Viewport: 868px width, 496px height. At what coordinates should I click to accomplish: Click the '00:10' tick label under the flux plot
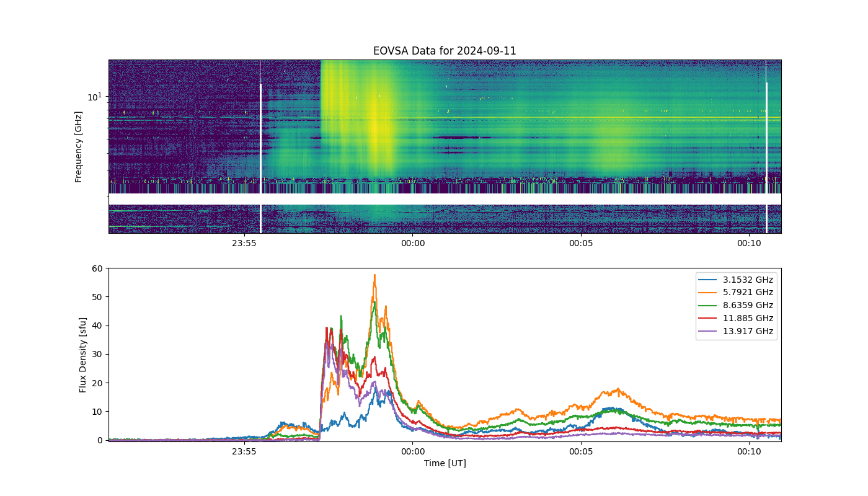750,451
